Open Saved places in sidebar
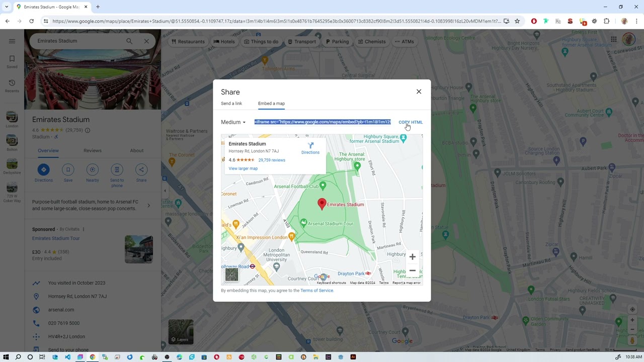The height and width of the screenshot is (362, 644). click(12, 62)
